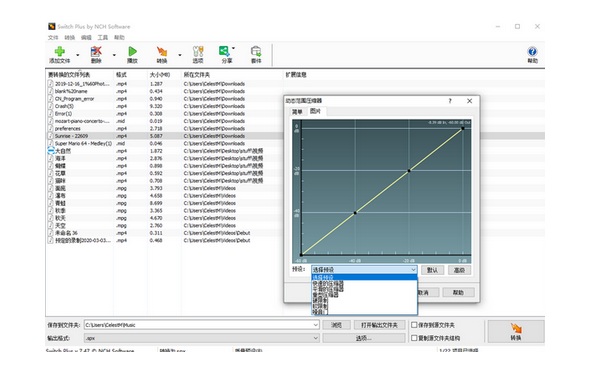Viewport: 605px width, 375px height.
Task: Click the blue Help question mark icon
Action: 532,51
